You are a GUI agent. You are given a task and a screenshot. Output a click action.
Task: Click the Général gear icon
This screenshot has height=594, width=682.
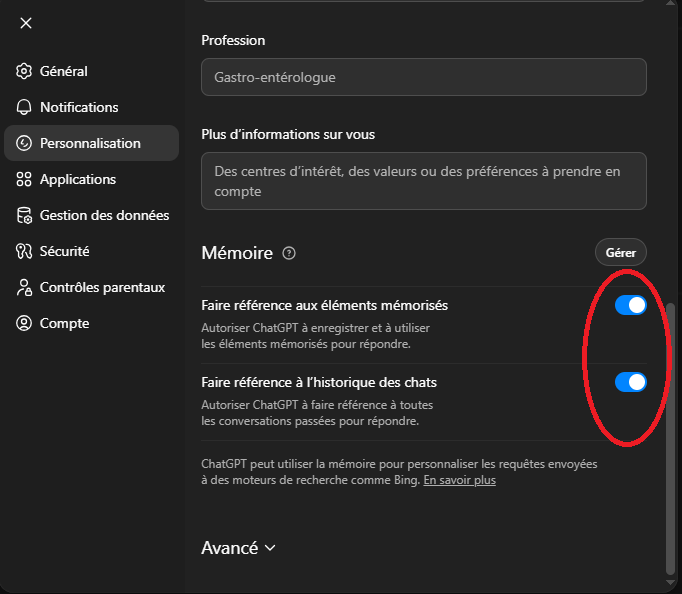pos(24,71)
